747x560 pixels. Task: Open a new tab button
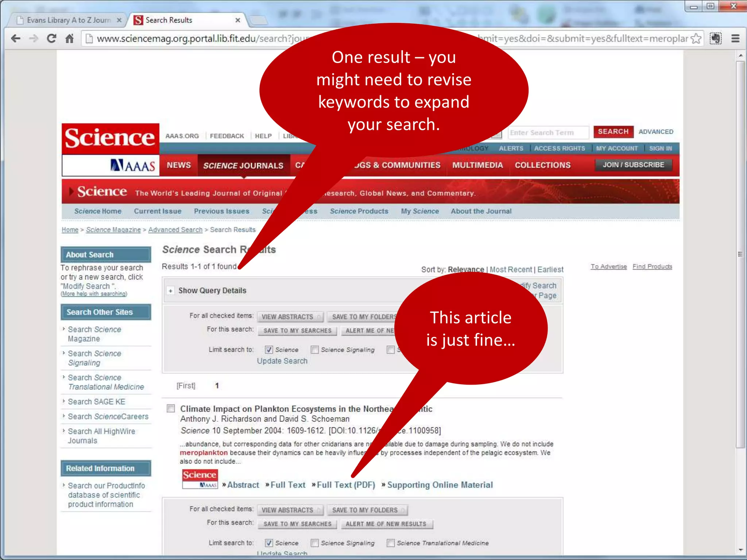click(259, 20)
